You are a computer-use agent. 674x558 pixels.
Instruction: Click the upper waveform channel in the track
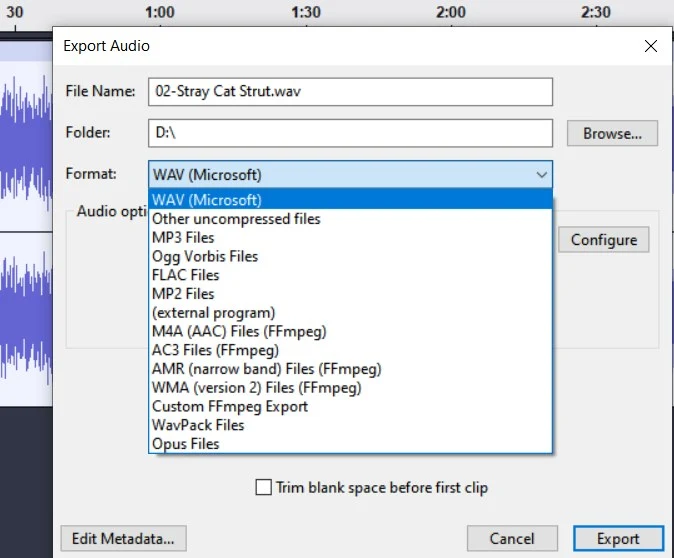tap(26, 146)
